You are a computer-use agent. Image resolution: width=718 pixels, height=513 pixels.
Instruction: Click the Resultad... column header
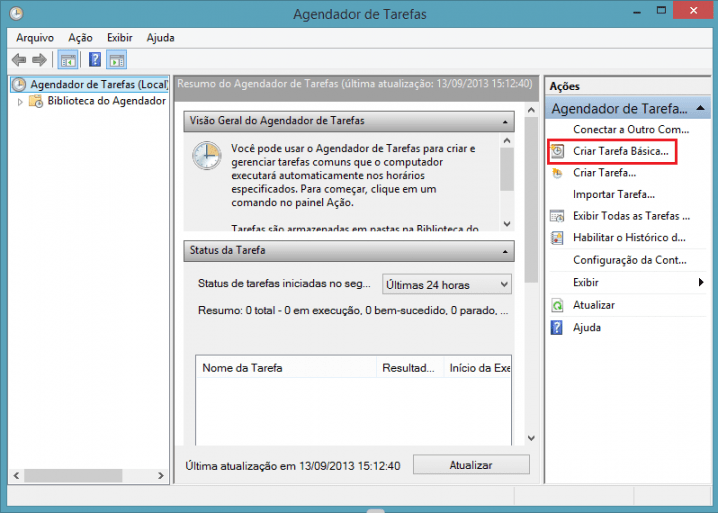[410, 368]
